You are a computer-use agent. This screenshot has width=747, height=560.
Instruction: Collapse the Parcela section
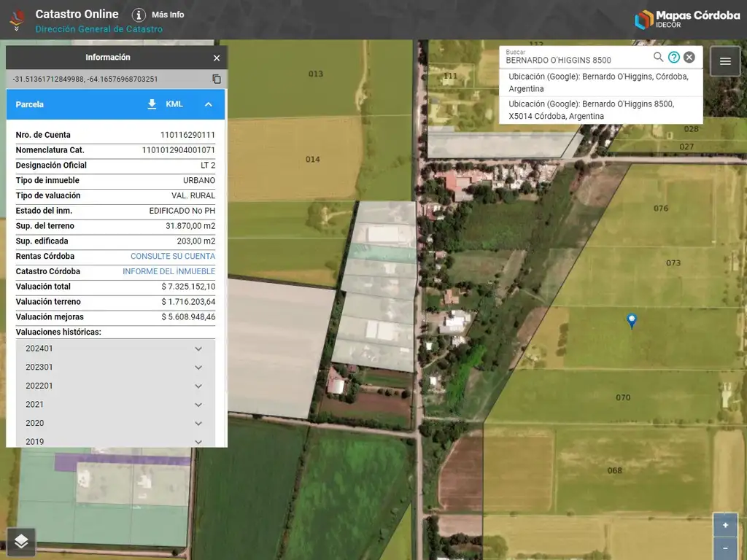tap(209, 104)
